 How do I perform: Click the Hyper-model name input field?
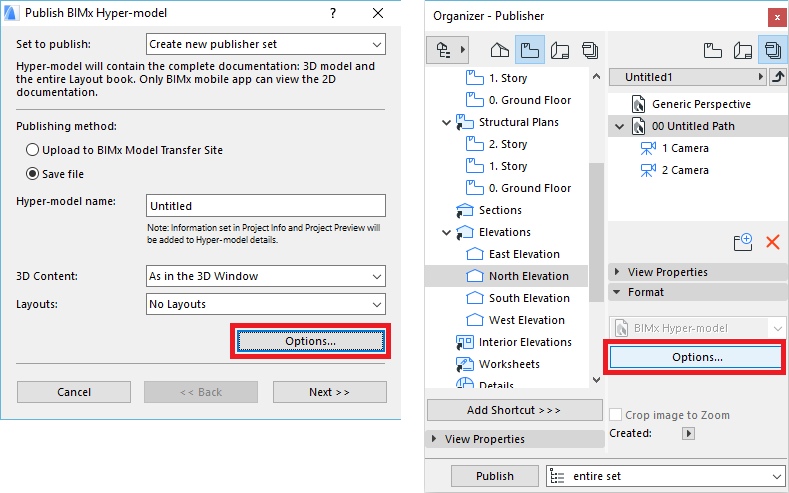point(266,206)
